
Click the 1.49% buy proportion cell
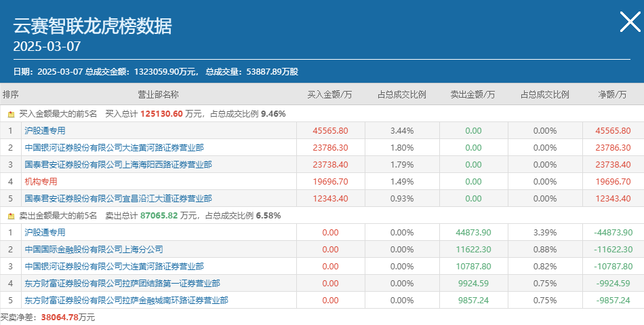click(x=402, y=182)
